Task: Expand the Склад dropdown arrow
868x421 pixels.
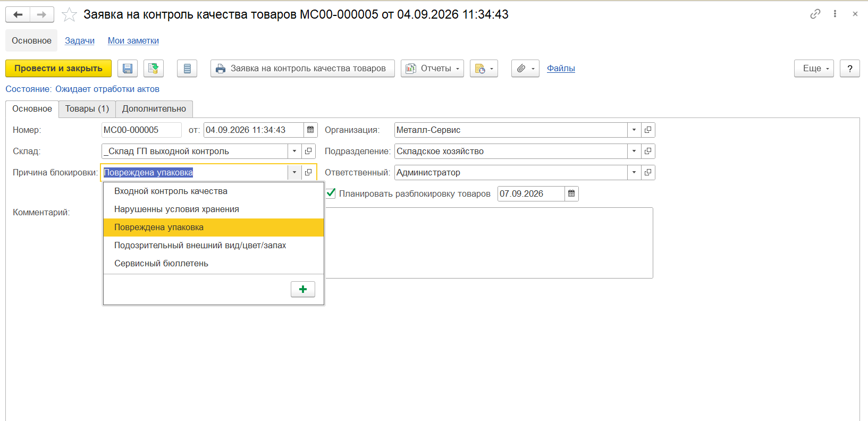Action: click(294, 151)
